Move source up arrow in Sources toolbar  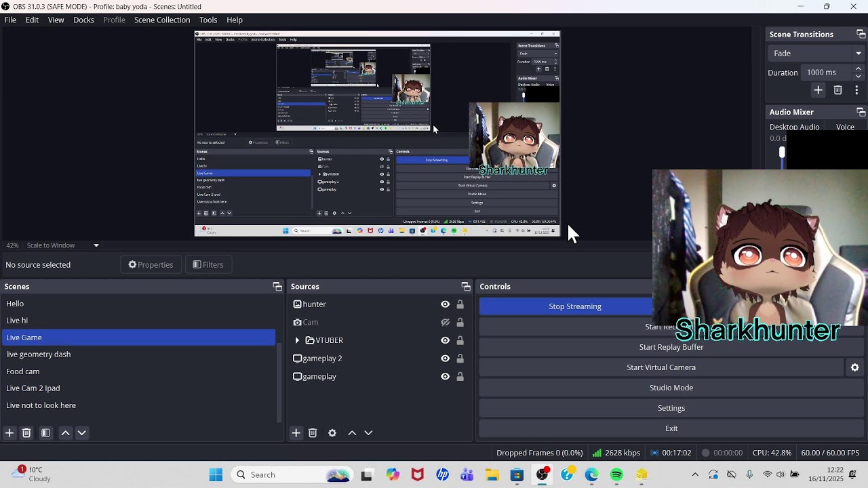(352, 432)
